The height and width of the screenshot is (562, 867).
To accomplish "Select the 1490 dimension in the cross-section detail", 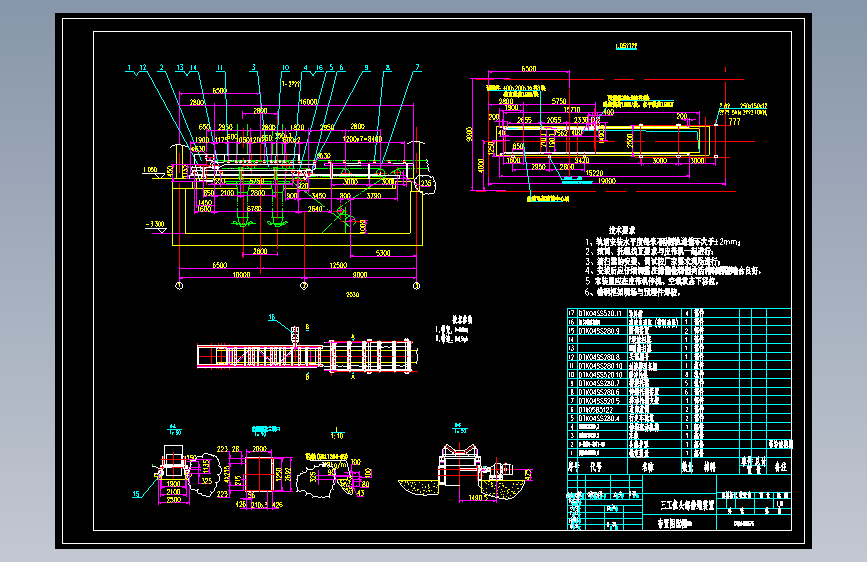I will tap(476, 498).
